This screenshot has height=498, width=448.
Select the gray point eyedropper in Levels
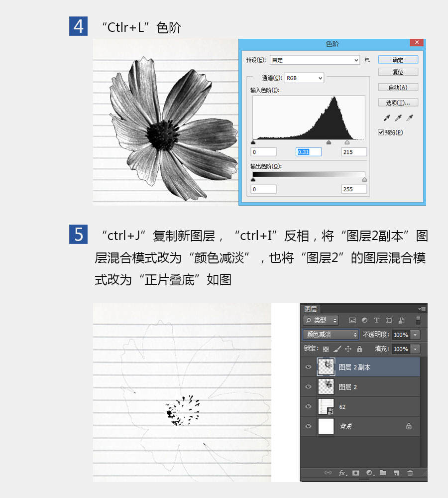pos(398,118)
